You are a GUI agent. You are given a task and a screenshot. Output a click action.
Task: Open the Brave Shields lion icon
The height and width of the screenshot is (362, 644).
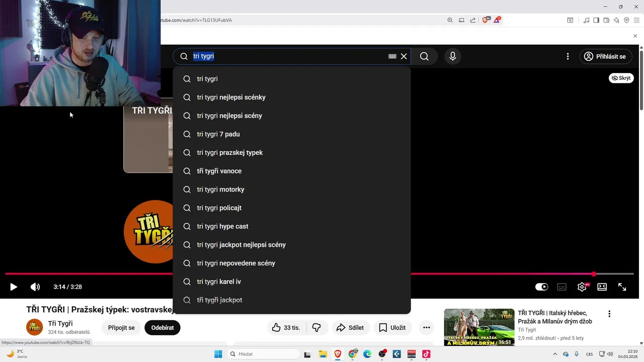tap(486, 20)
